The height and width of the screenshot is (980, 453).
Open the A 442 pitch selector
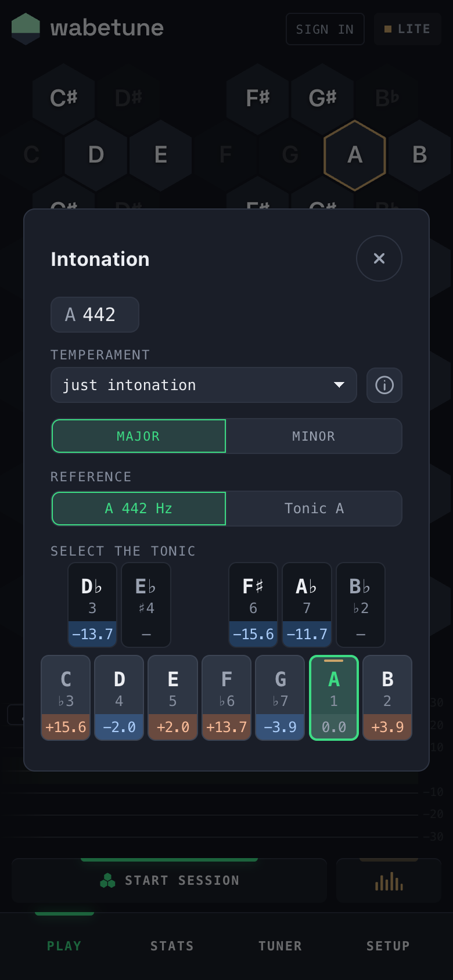point(95,315)
